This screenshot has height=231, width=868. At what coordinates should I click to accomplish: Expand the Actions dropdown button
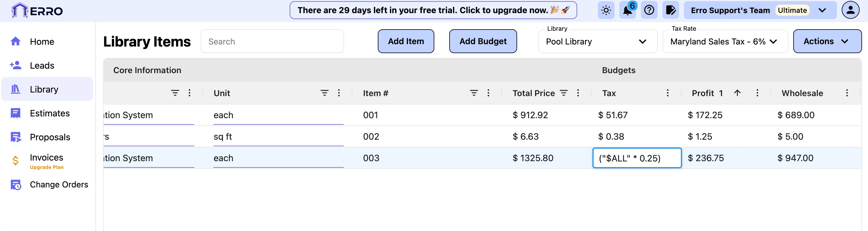pyautogui.click(x=827, y=41)
